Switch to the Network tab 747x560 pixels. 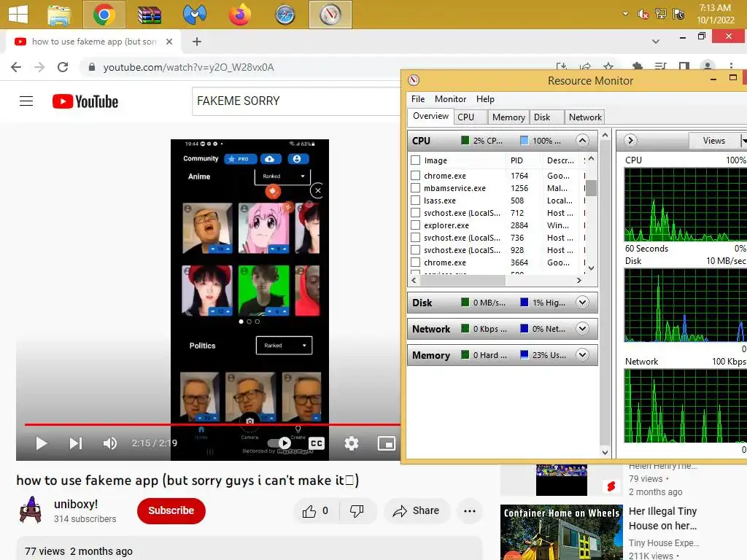(x=585, y=117)
